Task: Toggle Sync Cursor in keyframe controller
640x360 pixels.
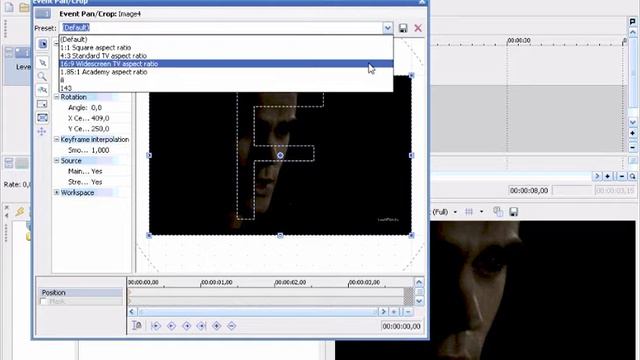Action: coord(137,326)
